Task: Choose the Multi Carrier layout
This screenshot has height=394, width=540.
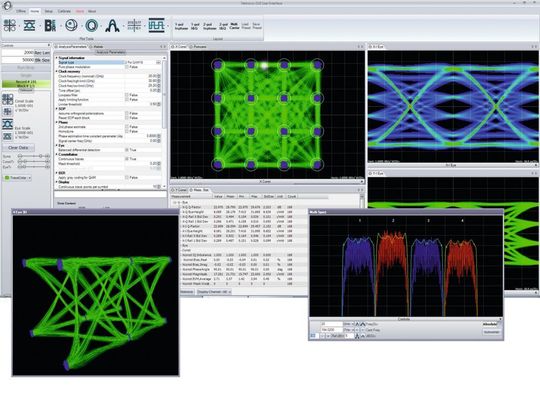Action: click(234, 26)
